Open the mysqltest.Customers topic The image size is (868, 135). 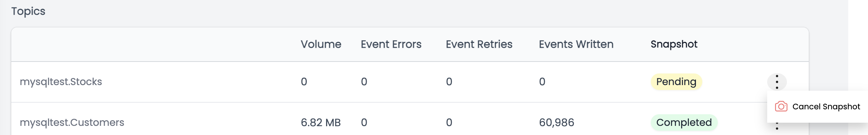coord(72,123)
